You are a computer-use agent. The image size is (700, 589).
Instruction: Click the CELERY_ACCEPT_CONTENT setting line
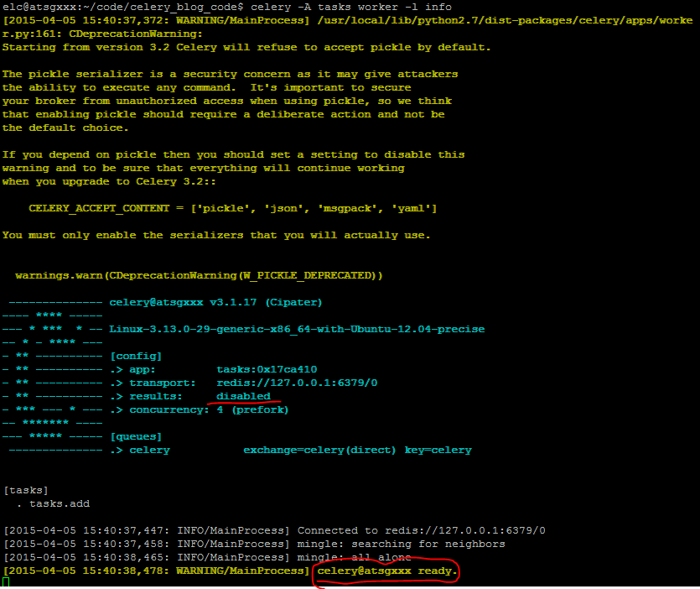(232, 209)
